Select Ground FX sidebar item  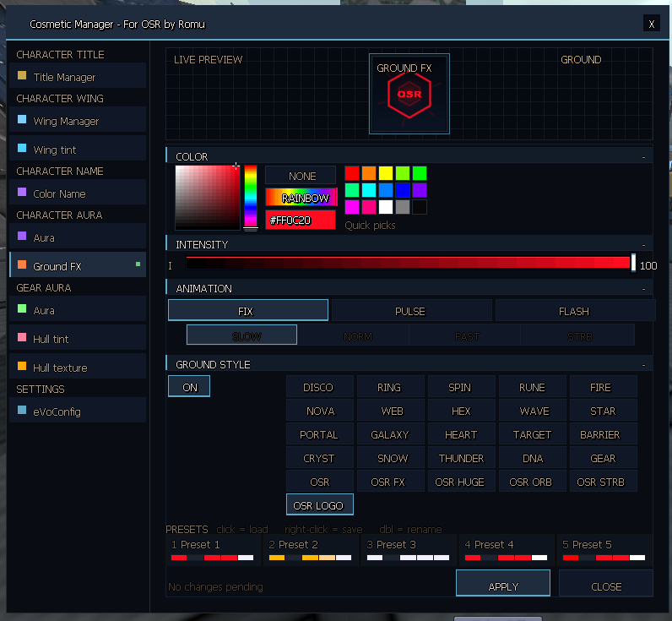[78, 266]
